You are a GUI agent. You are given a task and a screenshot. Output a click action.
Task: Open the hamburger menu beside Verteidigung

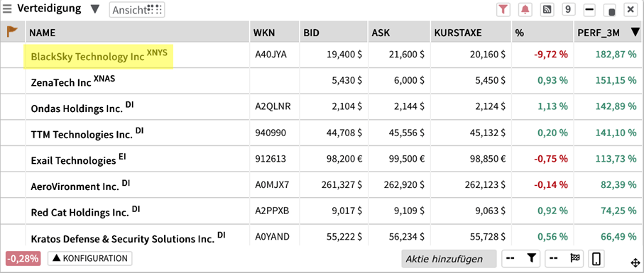(x=7, y=9)
